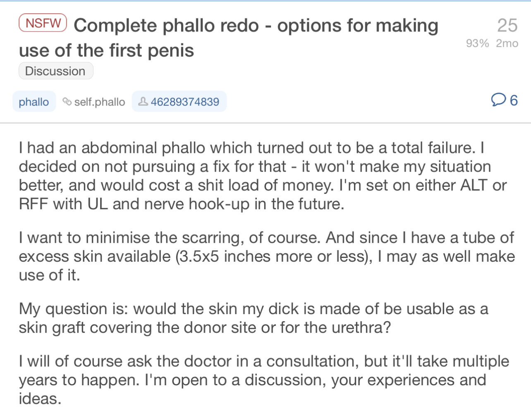Screen dimensions: 531x420
Task: Click the post score 25
Action: [507, 26]
